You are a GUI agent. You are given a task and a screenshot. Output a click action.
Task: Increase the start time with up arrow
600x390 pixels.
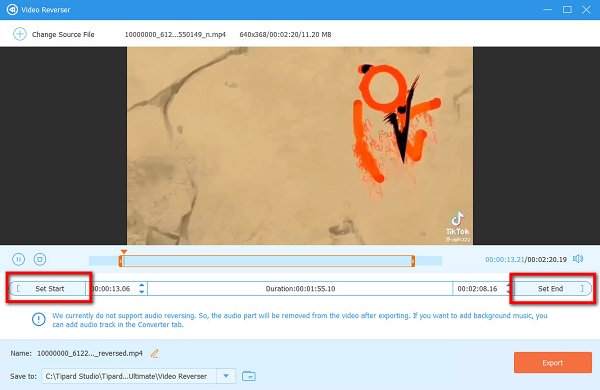tap(142, 285)
